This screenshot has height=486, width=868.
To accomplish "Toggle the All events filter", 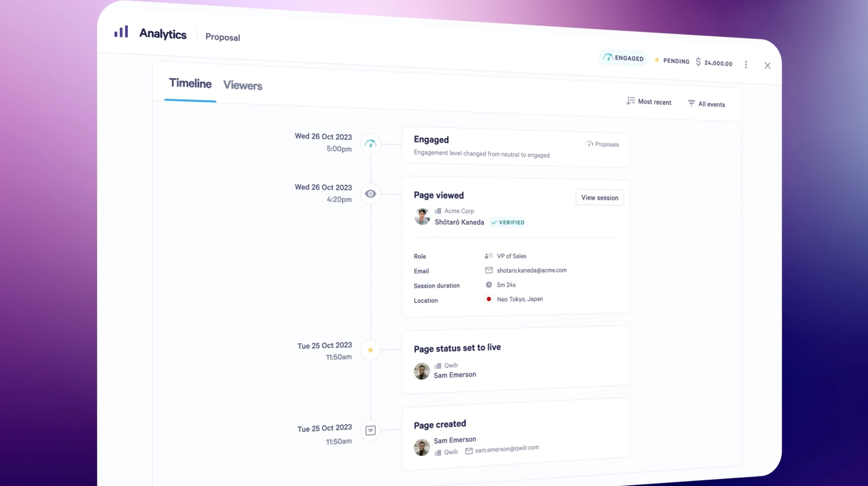I will tap(706, 103).
